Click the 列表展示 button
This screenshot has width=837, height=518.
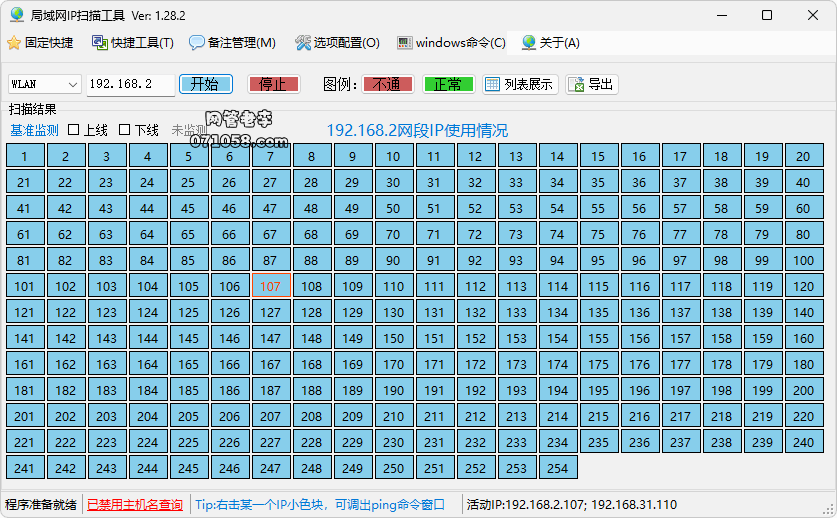click(x=520, y=84)
